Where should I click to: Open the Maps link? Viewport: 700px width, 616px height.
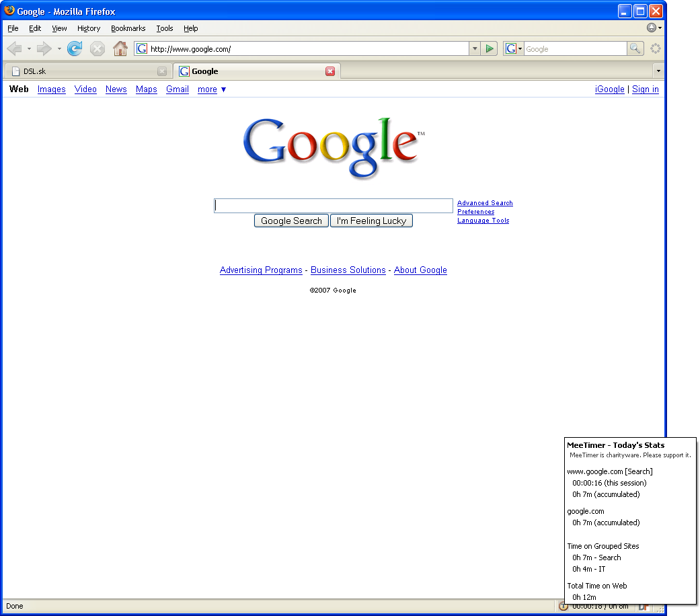pyautogui.click(x=147, y=89)
